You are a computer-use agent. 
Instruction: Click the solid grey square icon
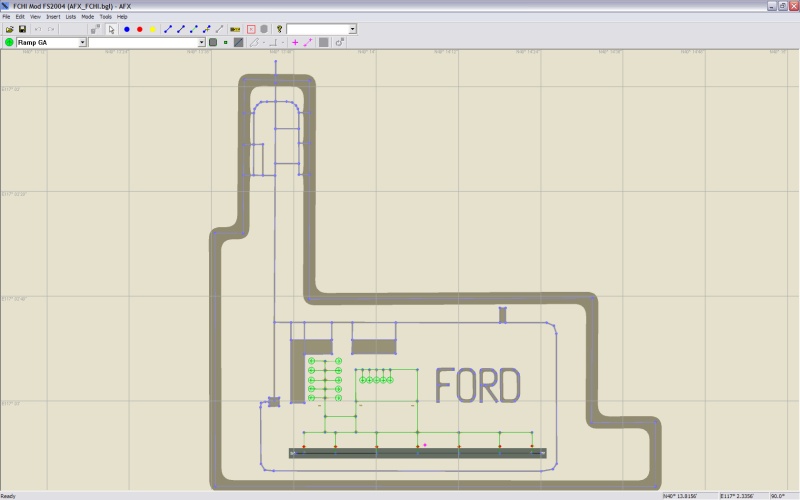[323, 42]
